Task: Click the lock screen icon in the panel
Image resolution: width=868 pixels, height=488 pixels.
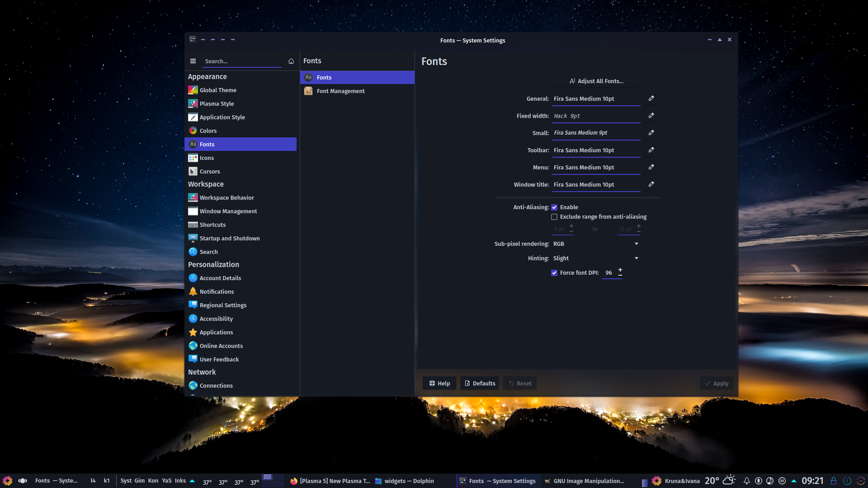Action: (833, 481)
